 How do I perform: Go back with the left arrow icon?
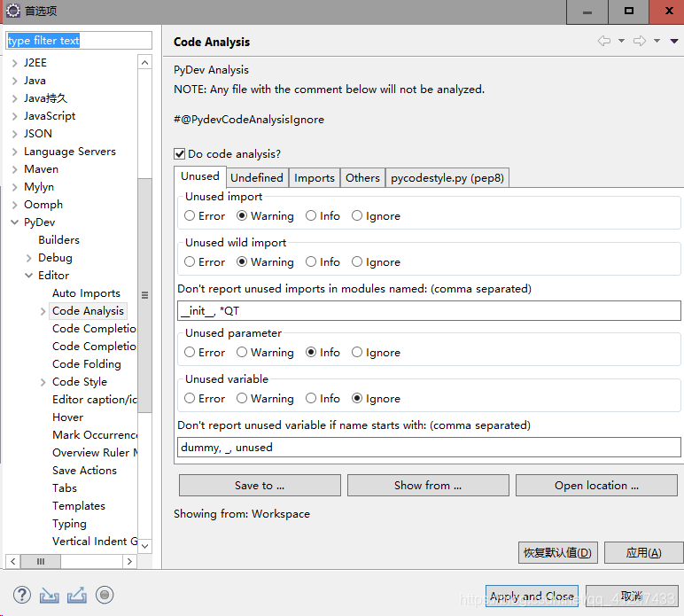coord(604,41)
